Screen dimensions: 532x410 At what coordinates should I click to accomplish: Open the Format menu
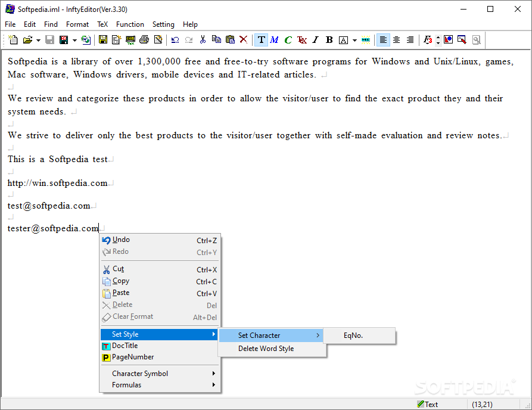coord(77,24)
